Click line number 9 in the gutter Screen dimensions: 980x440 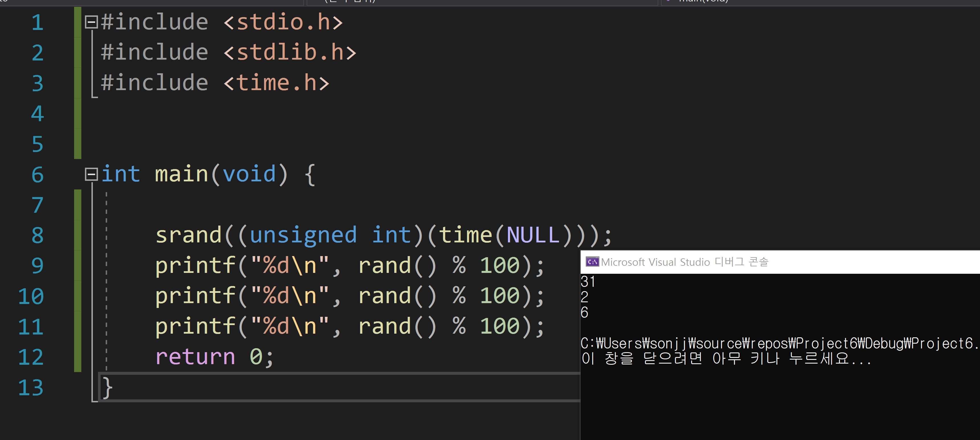tap(37, 265)
